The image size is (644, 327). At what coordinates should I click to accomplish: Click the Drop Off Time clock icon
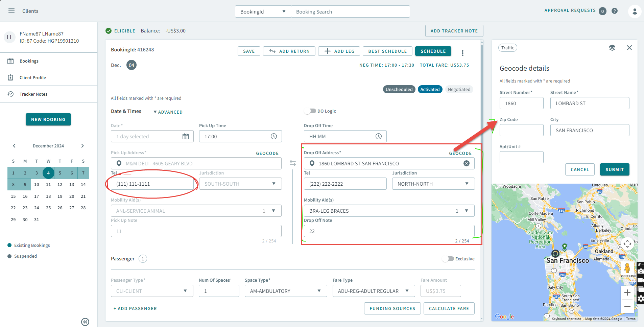pyautogui.click(x=379, y=136)
